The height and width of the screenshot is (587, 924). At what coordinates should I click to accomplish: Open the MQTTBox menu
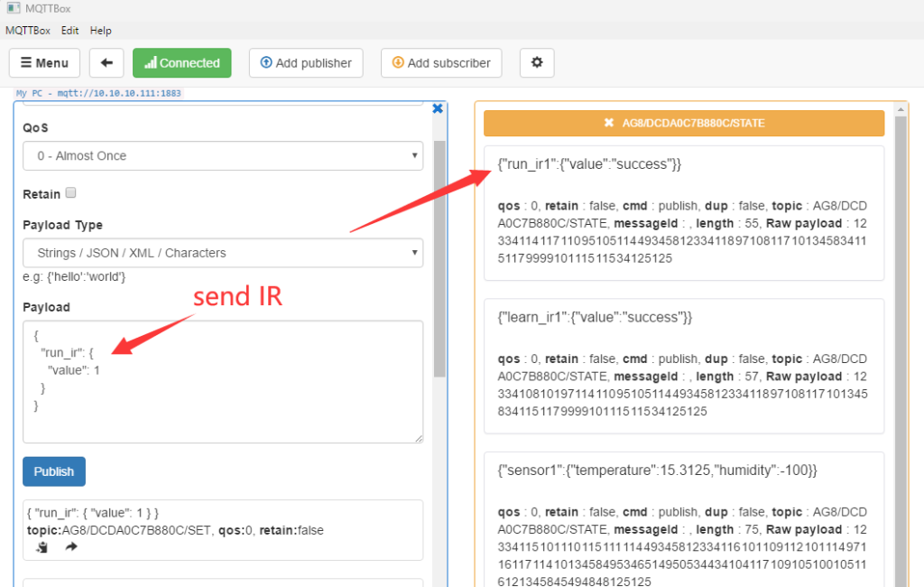pos(28,31)
